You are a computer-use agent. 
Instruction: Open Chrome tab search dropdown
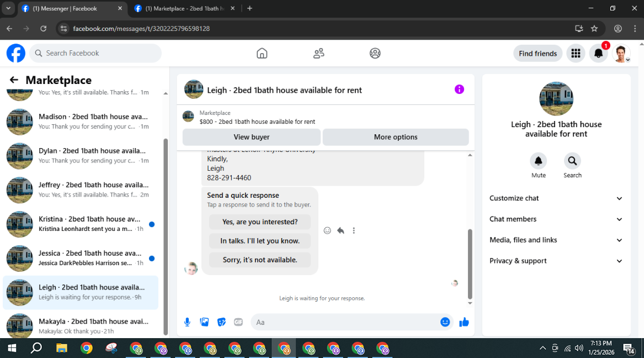tap(8, 8)
